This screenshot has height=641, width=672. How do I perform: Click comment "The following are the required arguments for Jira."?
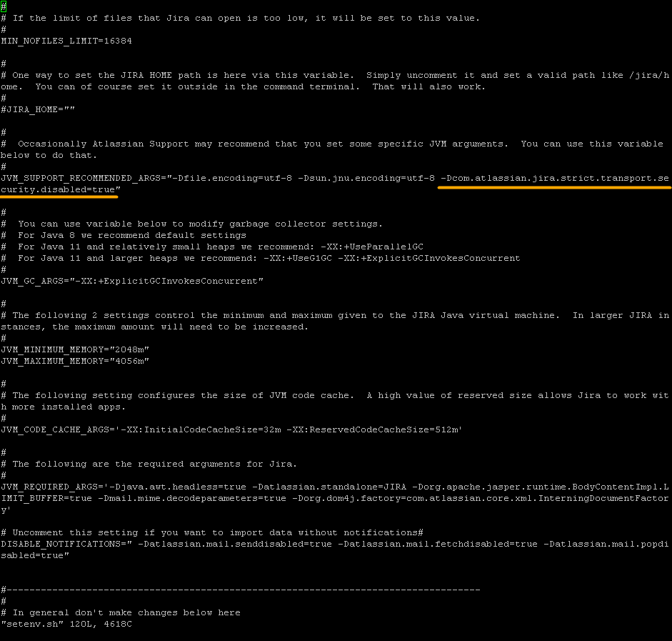(149, 464)
